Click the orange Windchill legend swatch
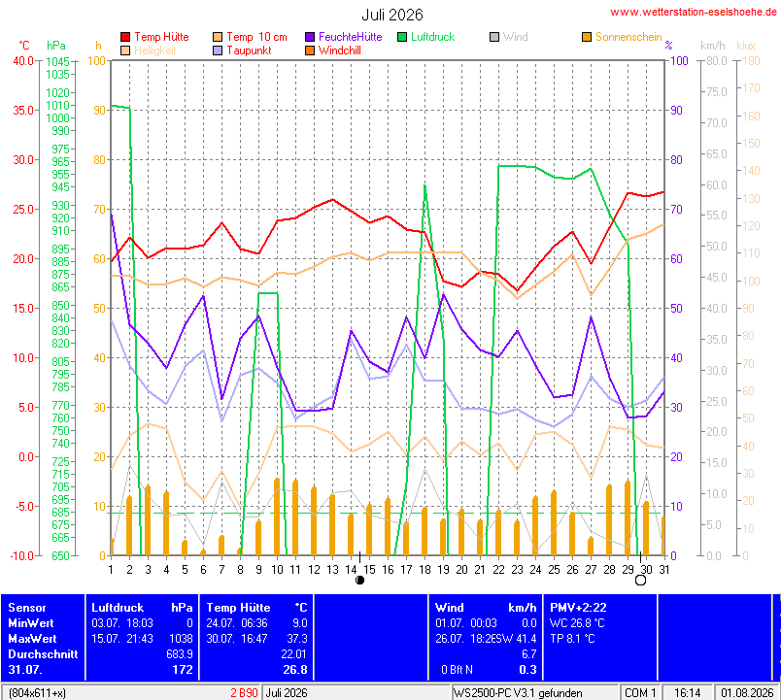The width and height of the screenshot is (781, 700). [310, 50]
